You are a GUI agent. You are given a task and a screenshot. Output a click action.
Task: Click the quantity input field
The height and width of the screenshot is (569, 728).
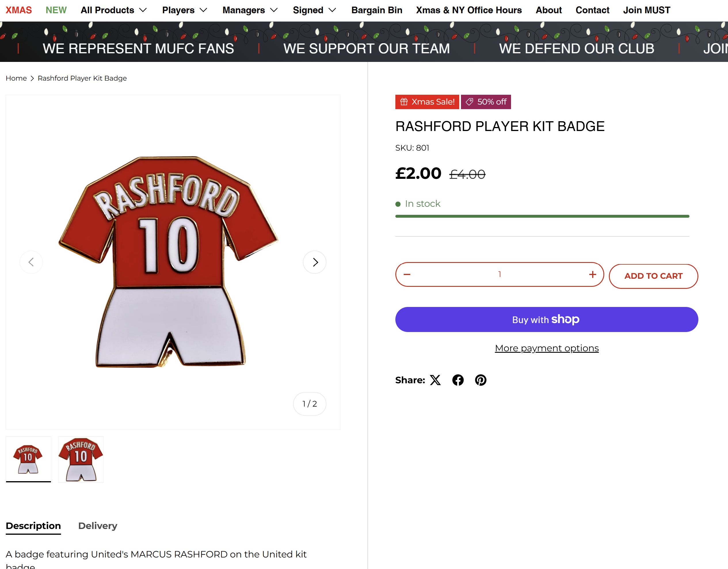point(499,274)
